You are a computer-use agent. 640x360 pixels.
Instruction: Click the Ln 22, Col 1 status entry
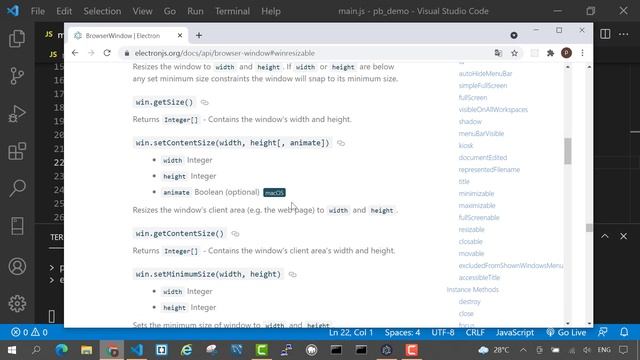coord(351,332)
